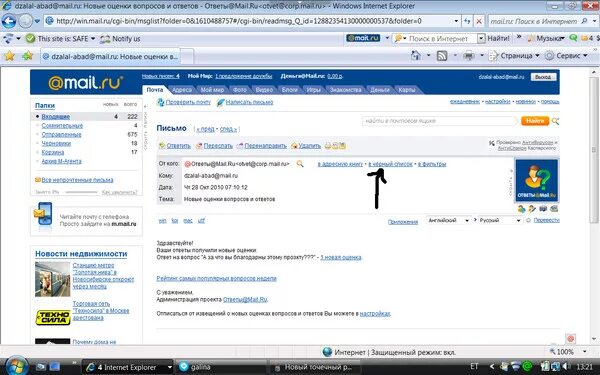600x375 pixels.
Task: Open the toolbar search field dropdown
Action: point(481,38)
